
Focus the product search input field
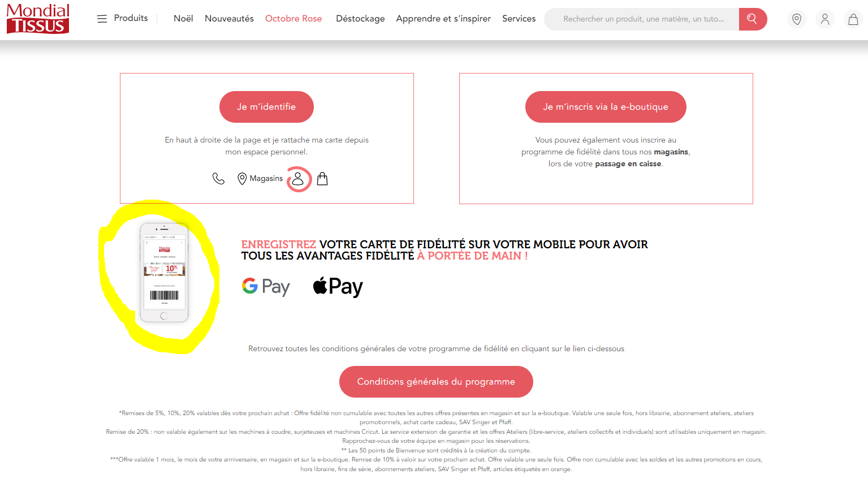642,19
